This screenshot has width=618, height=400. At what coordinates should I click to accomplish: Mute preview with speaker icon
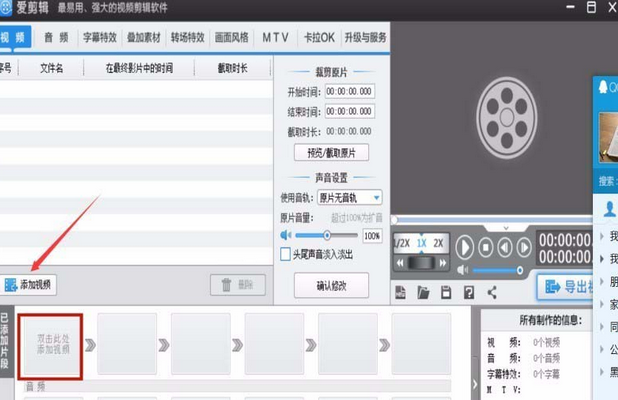(463, 270)
